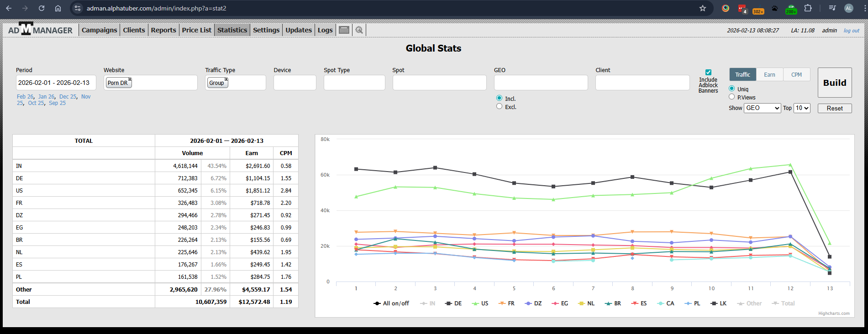
Task: Open the calculator icon in navigation bar
Action: point(344,30)
